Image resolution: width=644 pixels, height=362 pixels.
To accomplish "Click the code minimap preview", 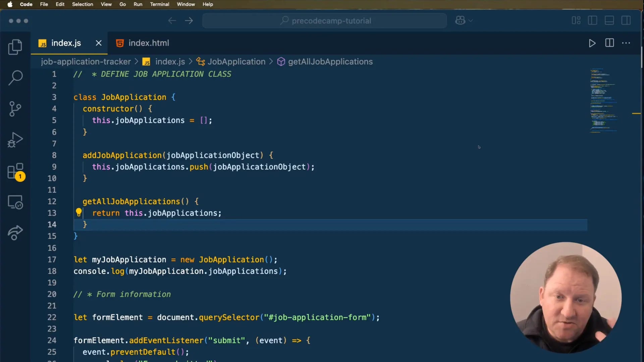I will click(604, 101).
